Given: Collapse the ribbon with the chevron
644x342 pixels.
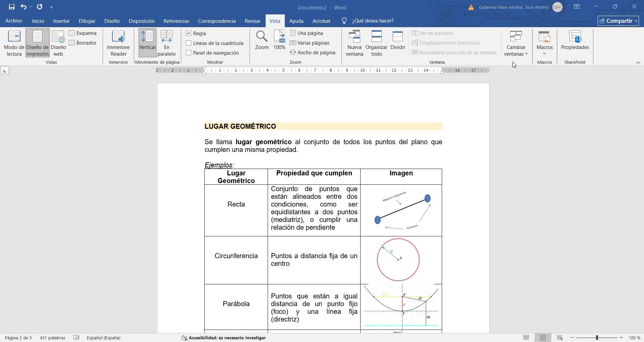Looking at the screenshot, I should click(638, 63).
